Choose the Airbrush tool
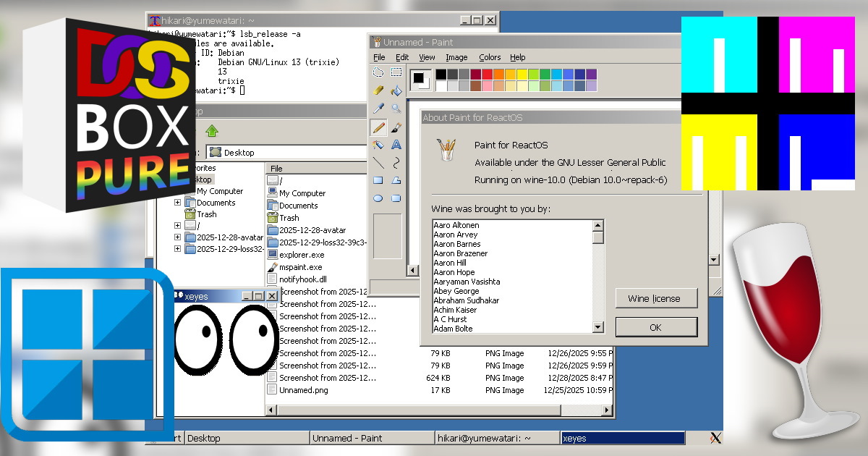 point(378,145)
